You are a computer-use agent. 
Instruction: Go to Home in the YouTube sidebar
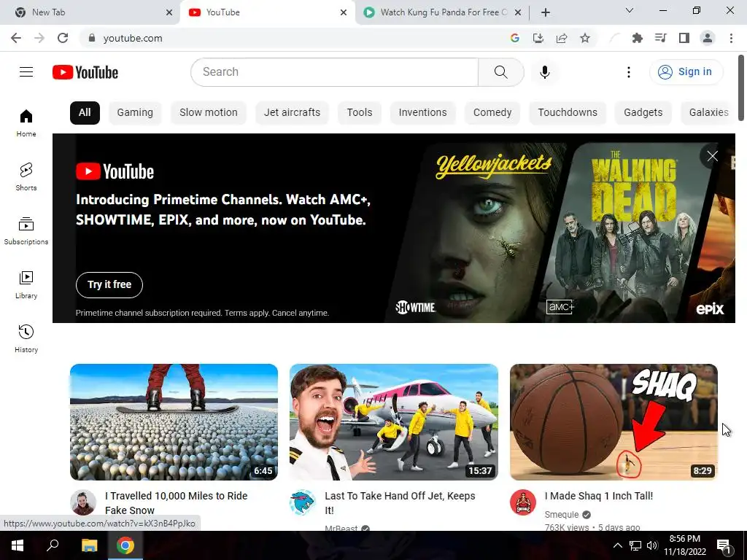(x=26, y=122)
